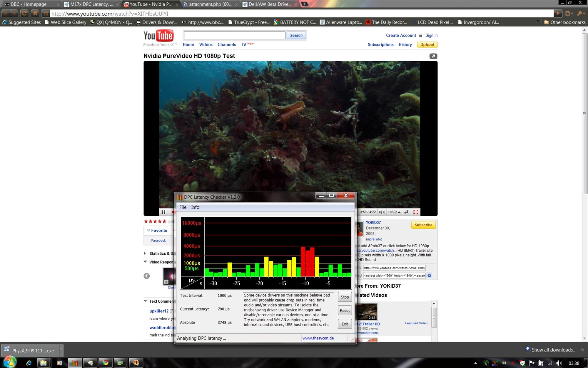Open the related video thumbnail 2:48
The image size is (588, 368).
click(x=367, y=312)
